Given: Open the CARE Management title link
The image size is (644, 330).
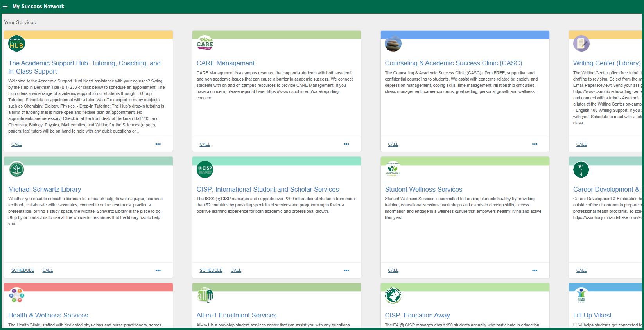Looking at the screenshot, I should click(225, 63).
